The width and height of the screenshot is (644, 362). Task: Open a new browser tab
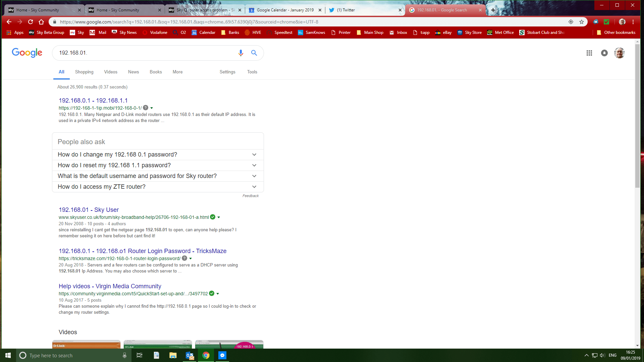[x=493, y=10]
